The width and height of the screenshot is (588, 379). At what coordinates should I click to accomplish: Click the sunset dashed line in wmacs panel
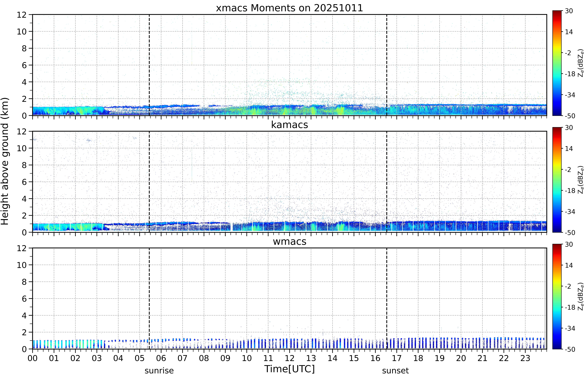point(387,299)
